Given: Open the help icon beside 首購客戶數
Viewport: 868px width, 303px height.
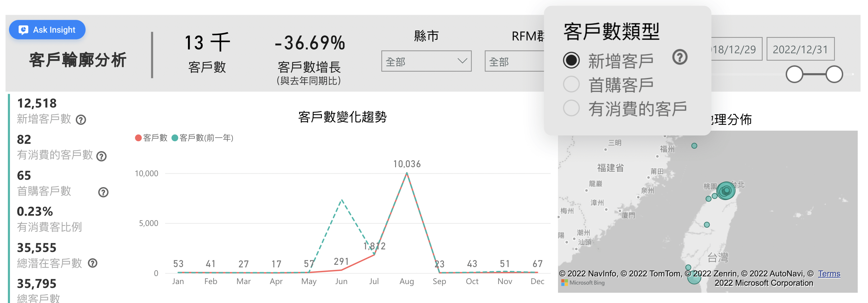Looking at the screenshot, I should coord(103,192).
